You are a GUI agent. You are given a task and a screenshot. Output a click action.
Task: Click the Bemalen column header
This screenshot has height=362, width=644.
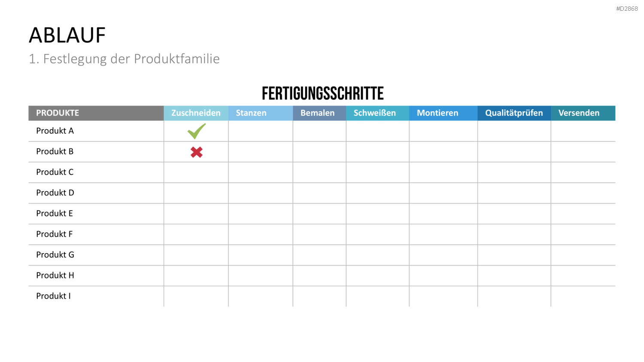pos(319,113)
